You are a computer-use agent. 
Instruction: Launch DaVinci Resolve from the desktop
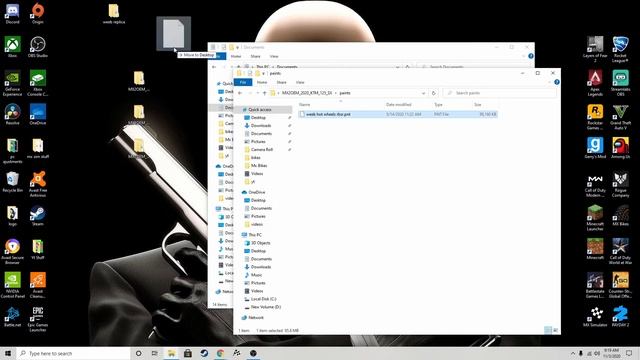pos(12,114)
